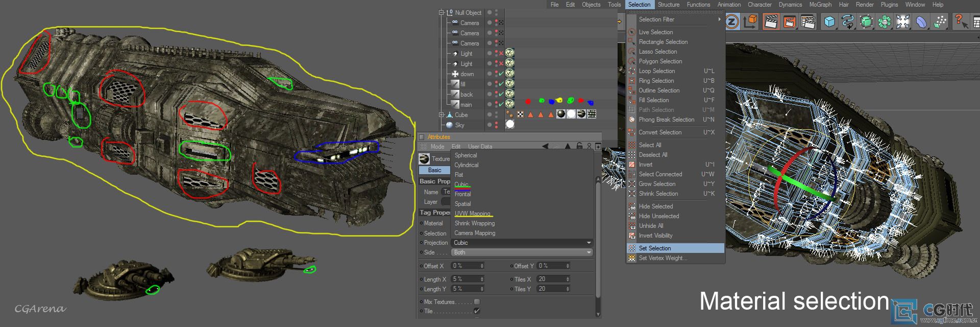Uncheck the Tile checkbox
This screenshot has width=980, height=327.
click(477, 311)
